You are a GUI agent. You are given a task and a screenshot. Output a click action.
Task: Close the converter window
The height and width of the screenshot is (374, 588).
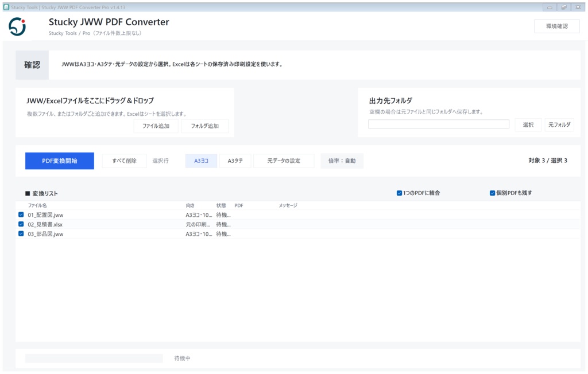click(578, 7)
